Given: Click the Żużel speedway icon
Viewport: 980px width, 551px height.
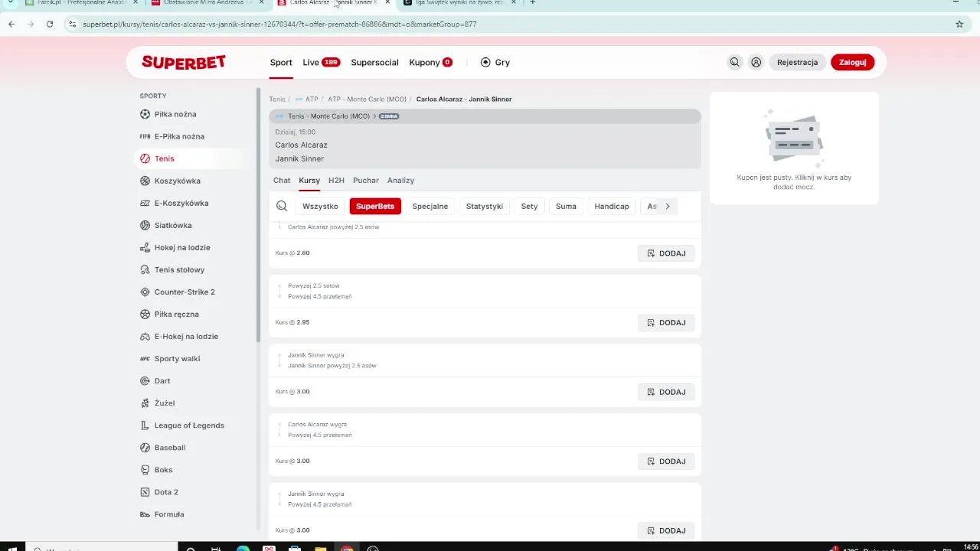Looking at the screenshot, I should click(x=145, y=403).
